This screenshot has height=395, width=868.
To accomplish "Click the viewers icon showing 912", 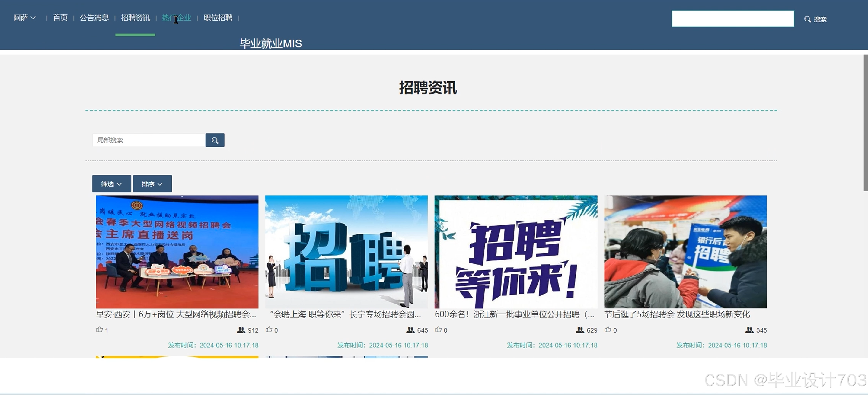I will click(x=241, y=330).
